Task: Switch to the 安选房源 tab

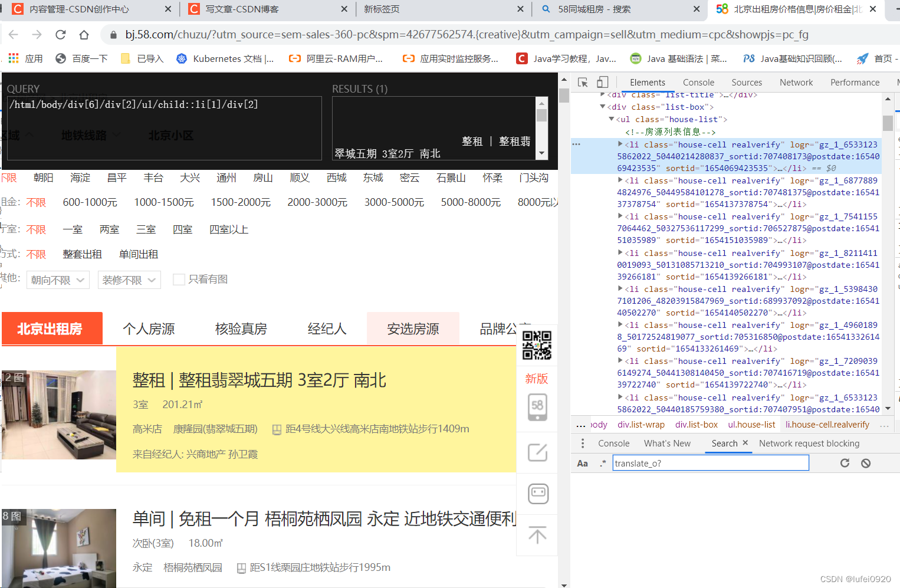Action: click(x=413, y=329)
